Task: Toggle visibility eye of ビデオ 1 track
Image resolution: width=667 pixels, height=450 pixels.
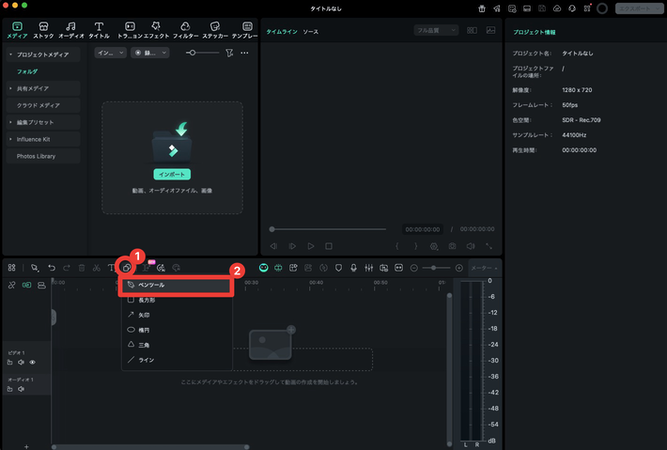Action: pos(32,362)
